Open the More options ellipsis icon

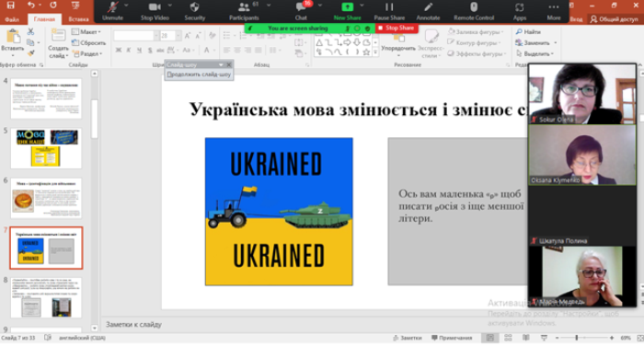pos(554,7)
